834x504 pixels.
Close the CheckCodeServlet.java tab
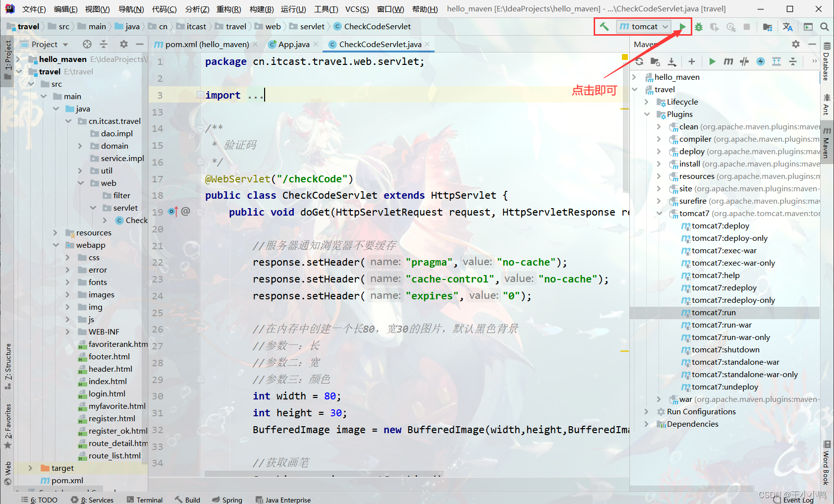click(x=427, y=44)
